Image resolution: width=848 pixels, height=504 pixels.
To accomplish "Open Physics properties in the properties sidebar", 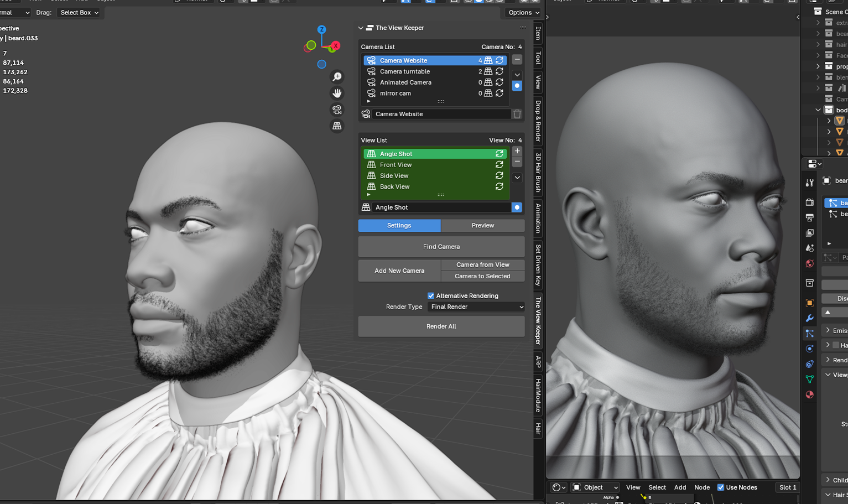I will click(810, 349).
